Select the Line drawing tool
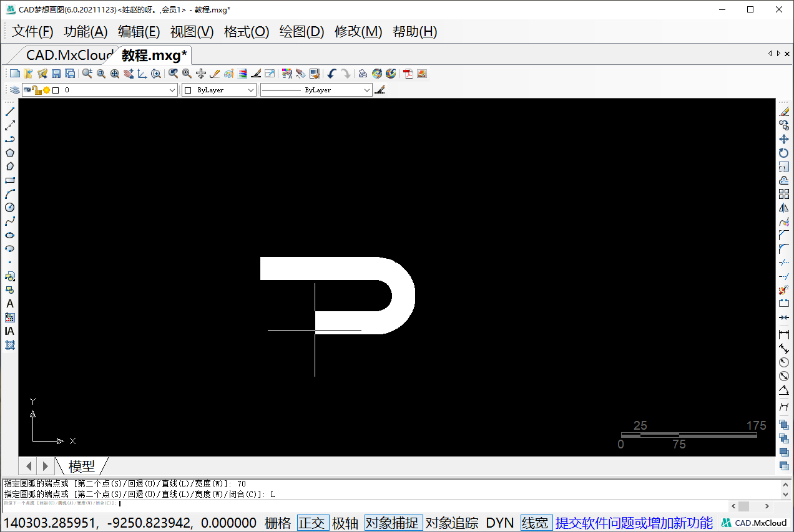The width and height of the screenshot is (794, 532). click(x=9, y=112)
